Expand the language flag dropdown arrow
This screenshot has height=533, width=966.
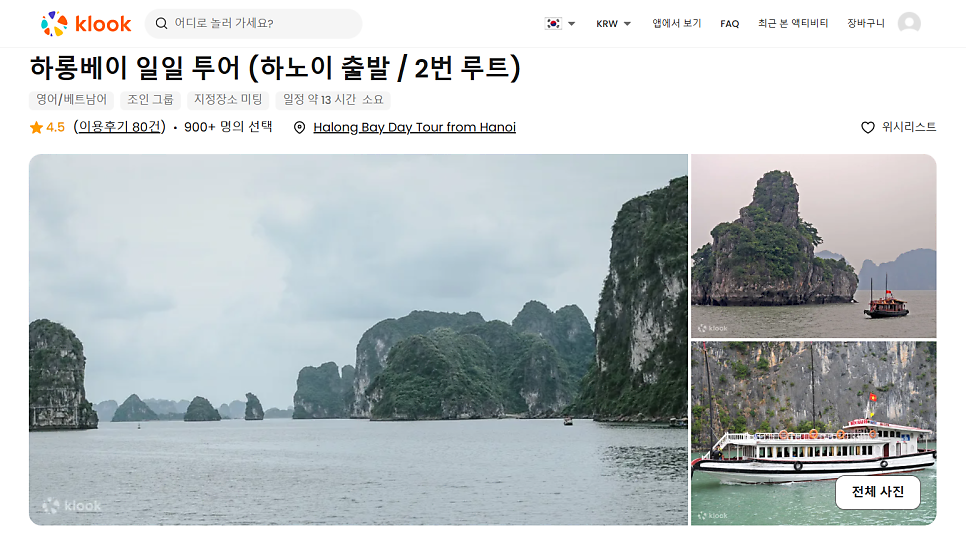click(572, 24)
